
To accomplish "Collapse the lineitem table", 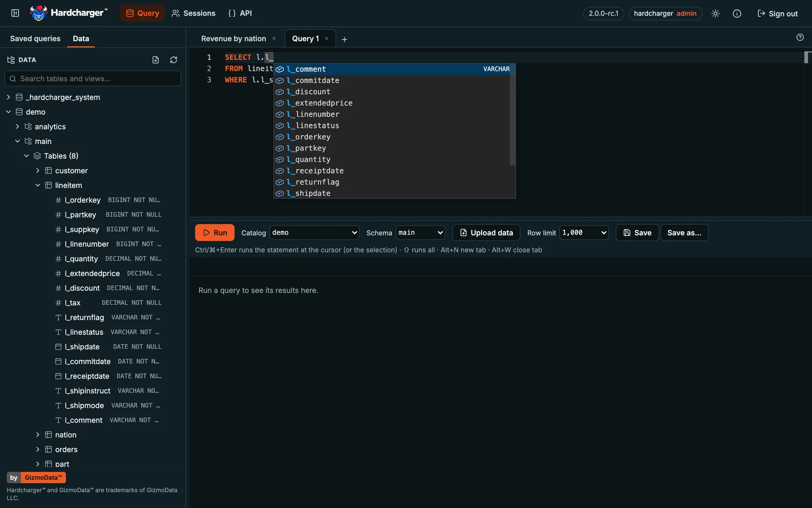I will (x=38, y=185).
